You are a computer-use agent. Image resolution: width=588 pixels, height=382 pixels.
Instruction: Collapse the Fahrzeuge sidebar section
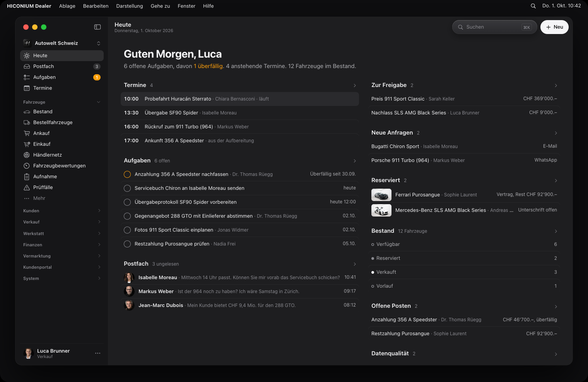[99, 102]
